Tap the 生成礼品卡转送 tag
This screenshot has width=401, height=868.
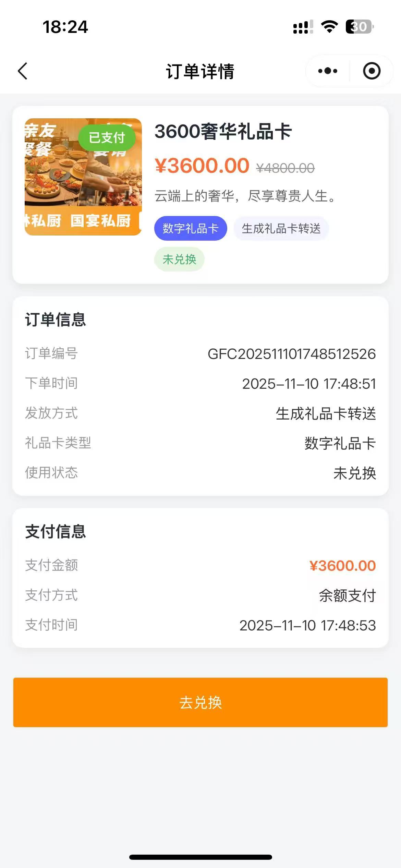tap(281, 228)
